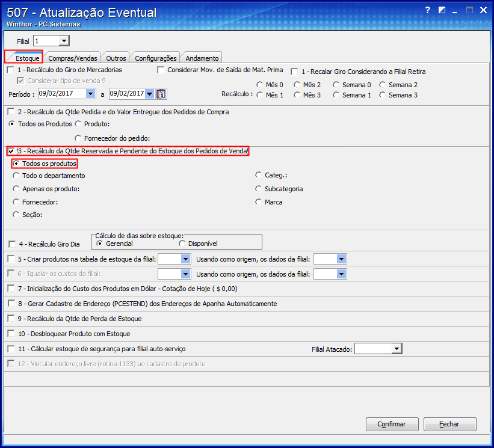Enable 8 - Gerar Cadastro de Endereço

tap(11, 304)
